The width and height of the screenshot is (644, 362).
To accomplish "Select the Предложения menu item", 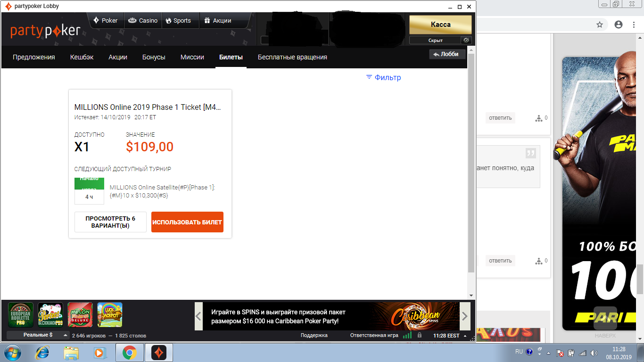I will pyautogui.click(x=34, y=57).
